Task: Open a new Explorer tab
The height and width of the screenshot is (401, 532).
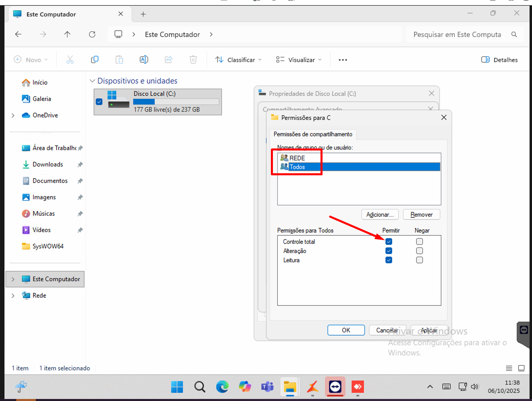Action: [143, 14]
